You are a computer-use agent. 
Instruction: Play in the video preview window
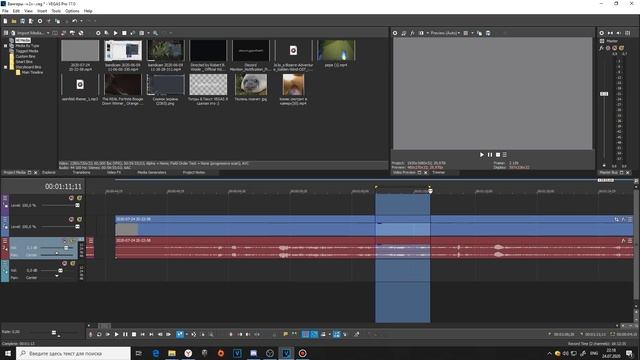coord(482,155)
